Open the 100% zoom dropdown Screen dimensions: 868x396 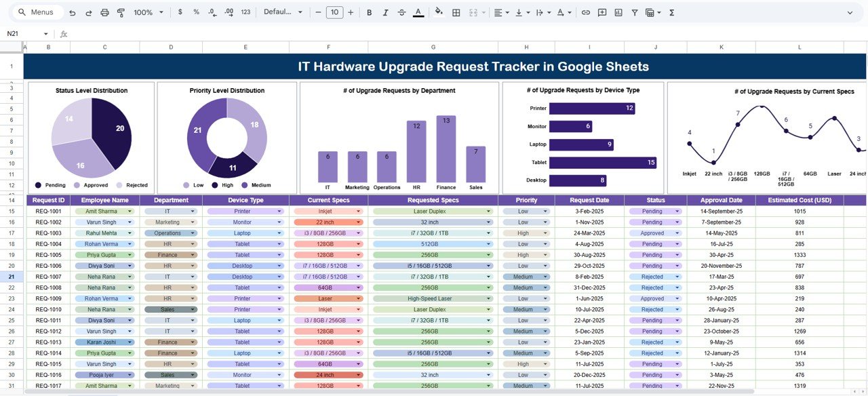[x=149, y=12]
